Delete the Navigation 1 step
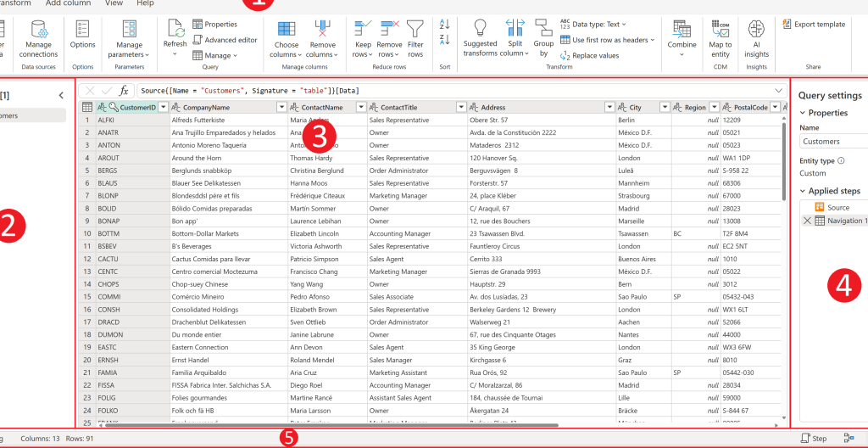This screenshot has width=868, height=448. click(807, 221)
